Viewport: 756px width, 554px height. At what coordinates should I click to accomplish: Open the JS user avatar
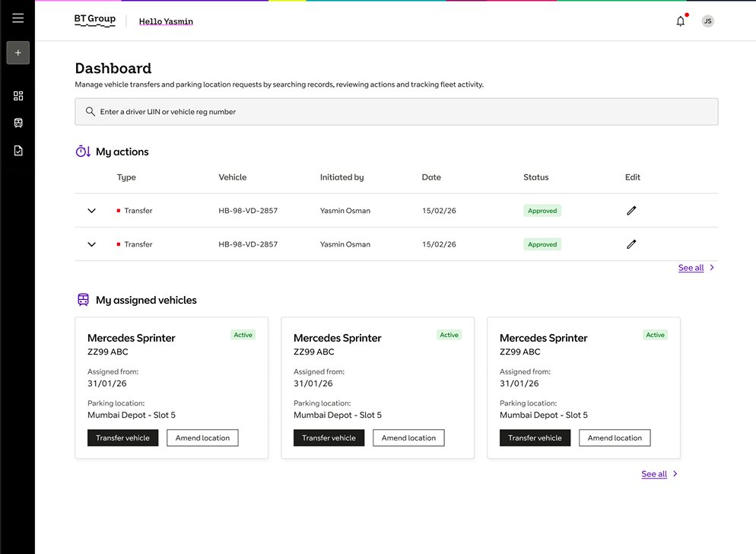(707, 21)
